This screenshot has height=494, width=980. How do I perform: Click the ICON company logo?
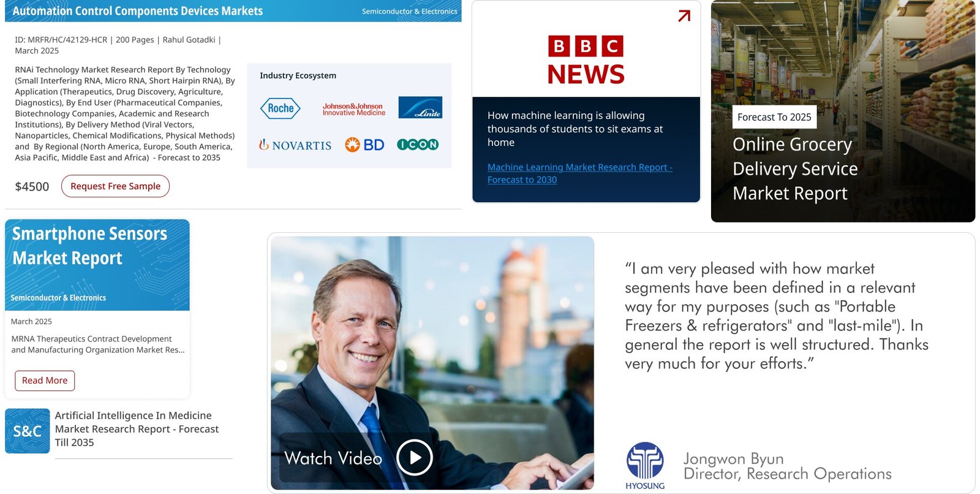[x=417, y=145]
